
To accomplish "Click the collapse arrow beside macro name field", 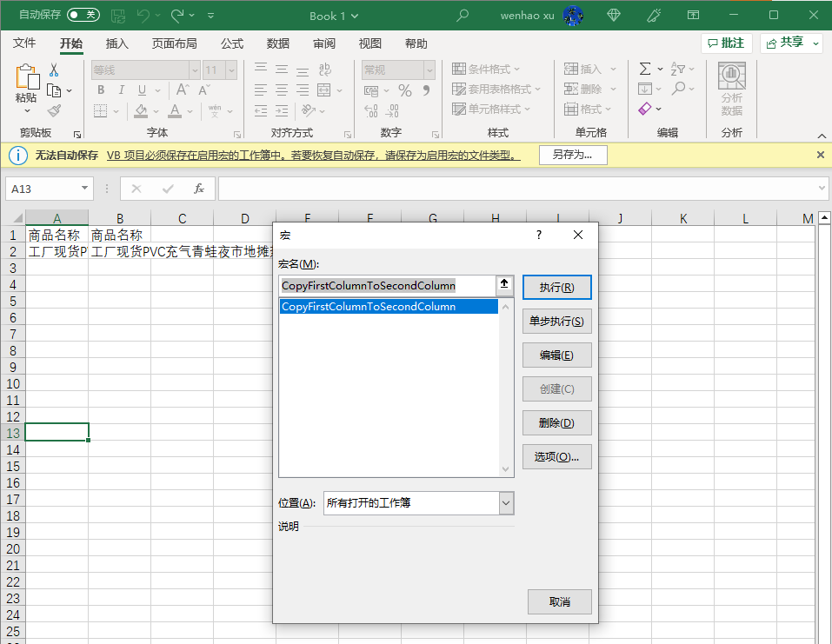I will pos(504,285).
